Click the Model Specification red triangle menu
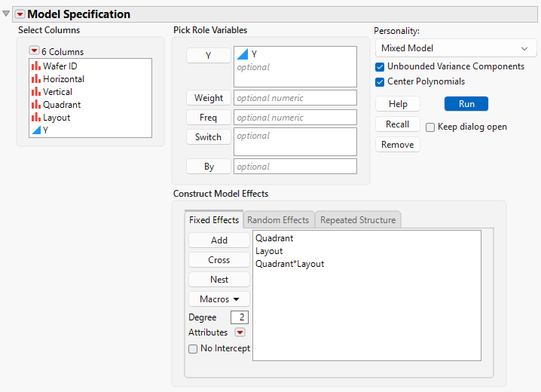The width and height of the screenshot is (541, 392). (x=20, y=14)
